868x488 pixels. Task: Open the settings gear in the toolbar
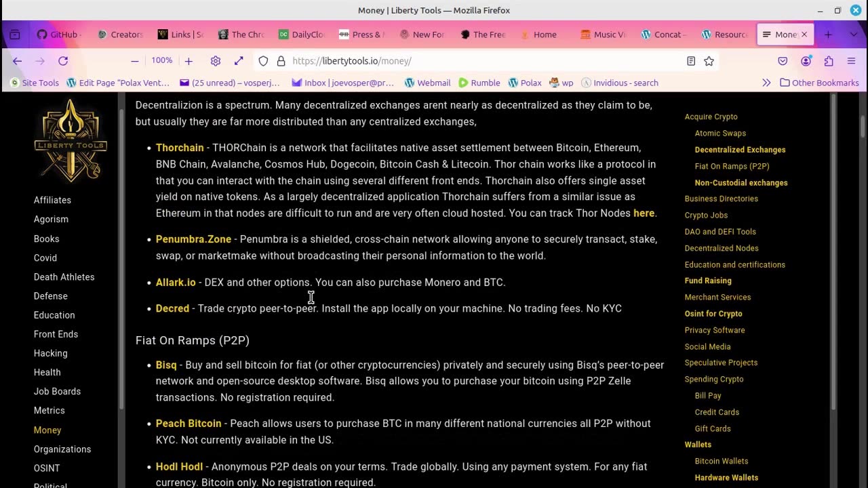216,61
